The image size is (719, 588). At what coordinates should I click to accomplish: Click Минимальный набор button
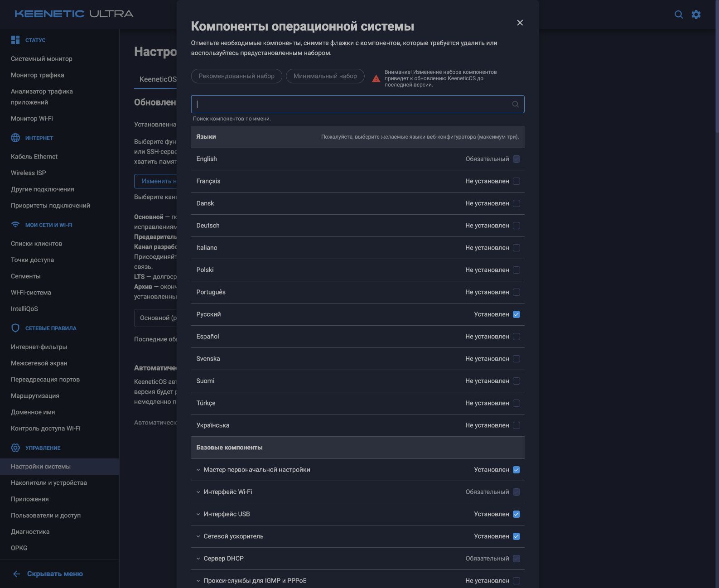325,76
